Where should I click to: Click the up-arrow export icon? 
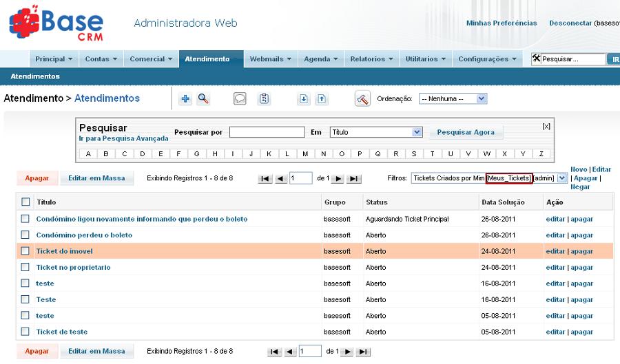pyautogui.click(x=322, y=99)
